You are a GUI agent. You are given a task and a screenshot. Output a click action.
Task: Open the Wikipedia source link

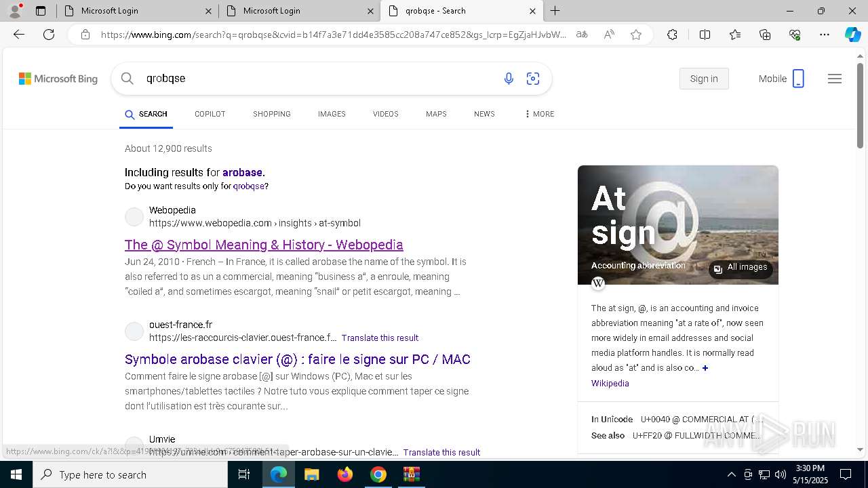pos(610,383)
